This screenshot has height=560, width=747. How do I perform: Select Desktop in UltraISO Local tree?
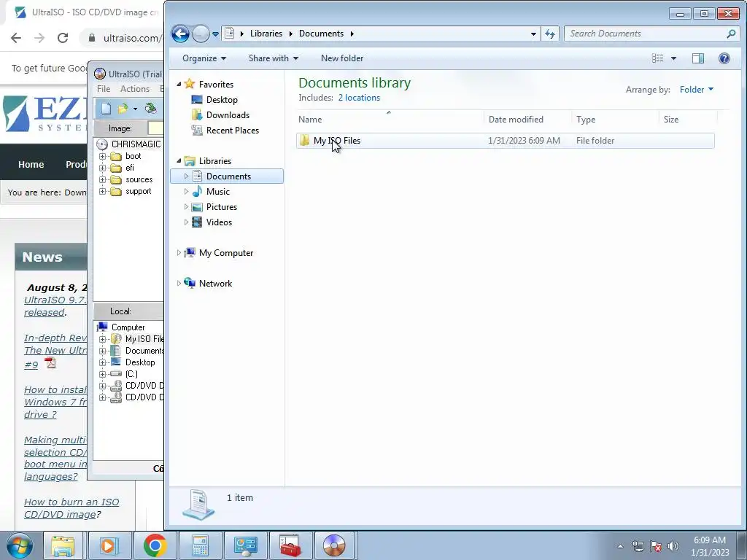[x=140, y=362]
